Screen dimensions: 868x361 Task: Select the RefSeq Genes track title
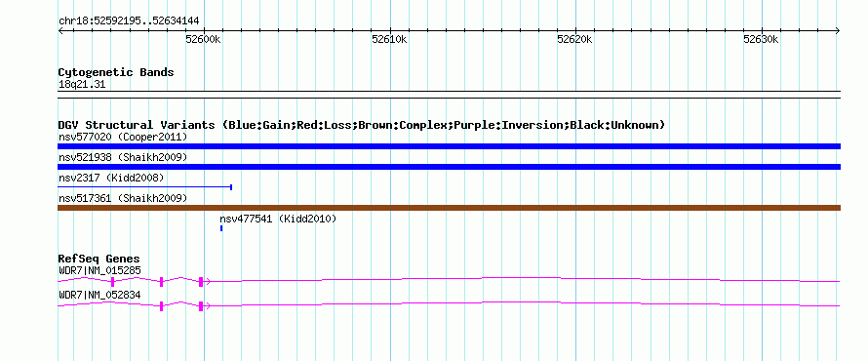point(99,259)
